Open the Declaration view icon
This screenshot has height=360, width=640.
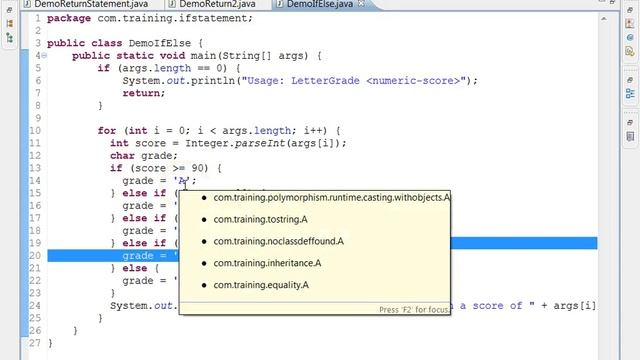click(630, 51)
